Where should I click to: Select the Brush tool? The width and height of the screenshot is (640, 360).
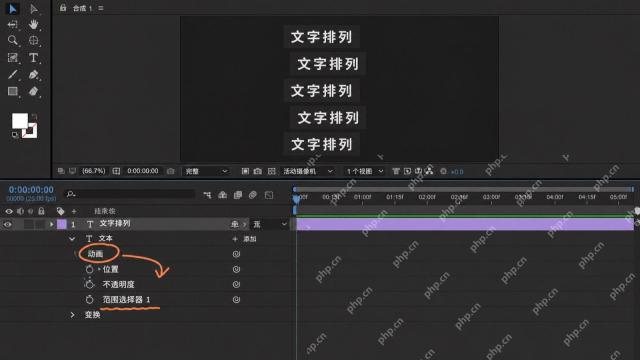(13, 75)
